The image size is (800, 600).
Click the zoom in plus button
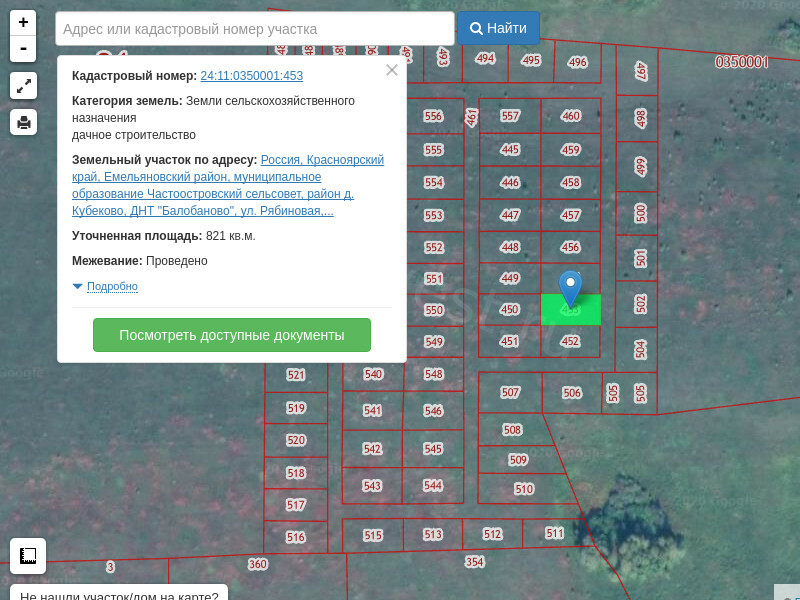click(23, 23)
